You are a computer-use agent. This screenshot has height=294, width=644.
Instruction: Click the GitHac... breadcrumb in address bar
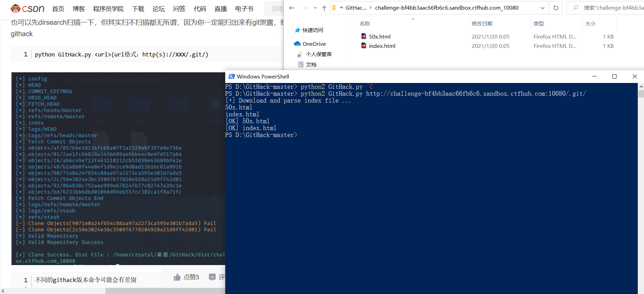[356, 8]
